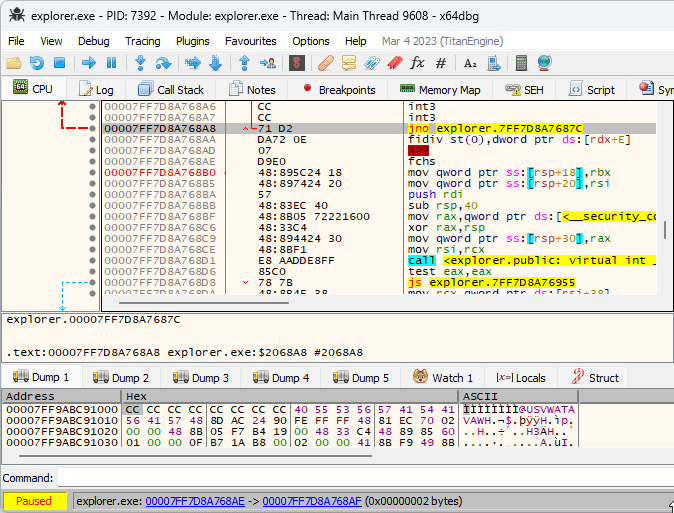Screen dimensions: 674x513
Task: Step over using the curved arrow icon
Action: [x=163, y=63]
